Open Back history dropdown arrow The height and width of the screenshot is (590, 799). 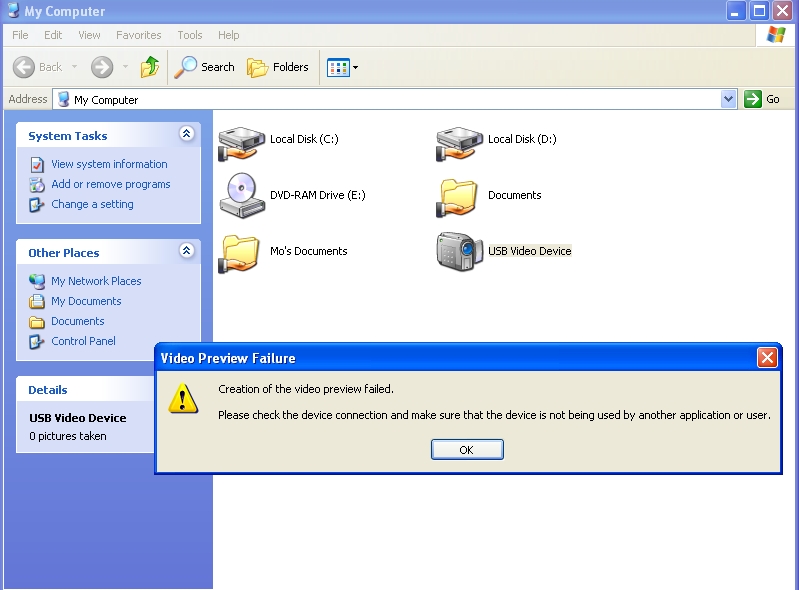(74, 67)
